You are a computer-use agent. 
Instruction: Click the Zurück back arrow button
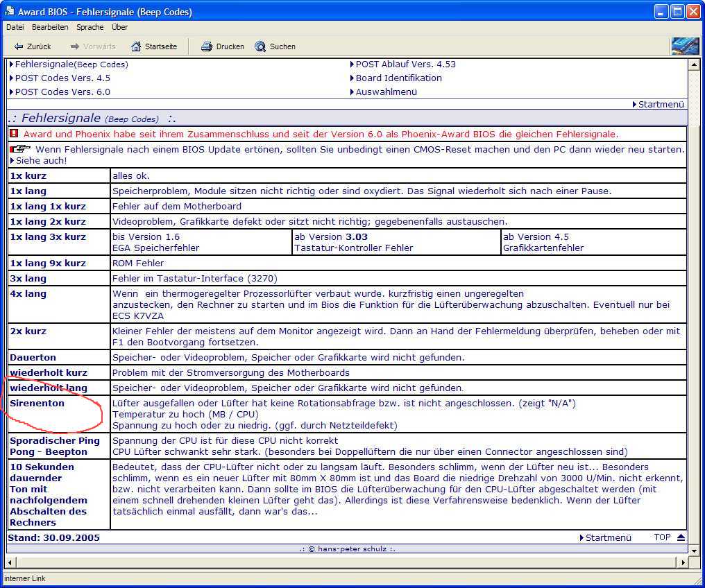point(33,46)
